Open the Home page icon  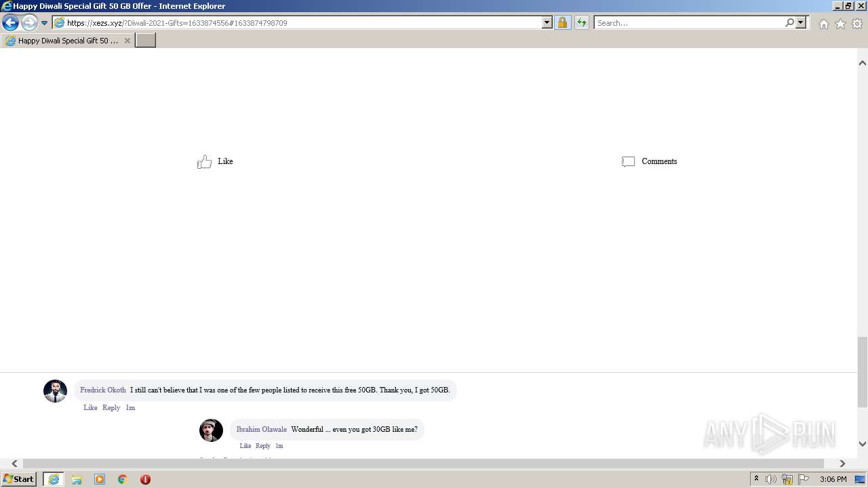pyautogui.click(x=823, y=24)
